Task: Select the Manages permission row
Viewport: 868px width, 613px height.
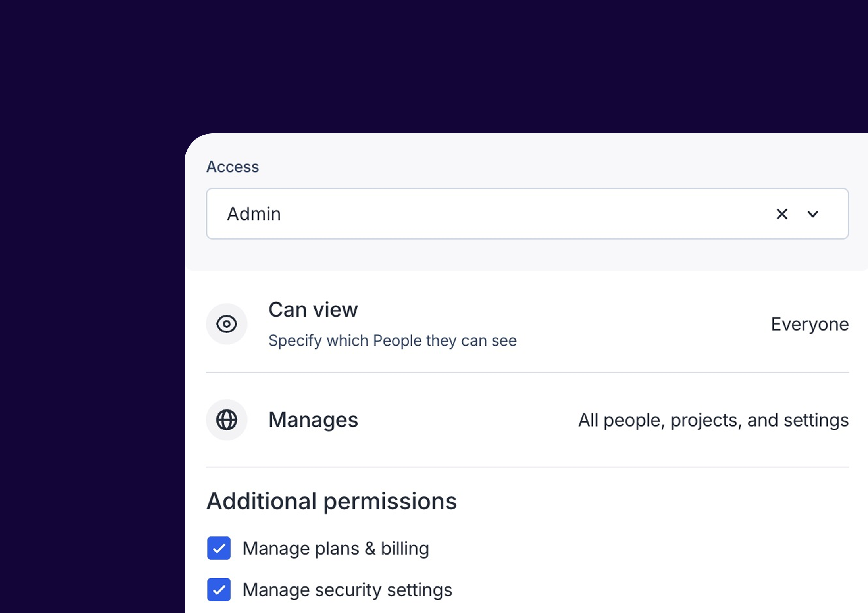Action: [437, 419]
